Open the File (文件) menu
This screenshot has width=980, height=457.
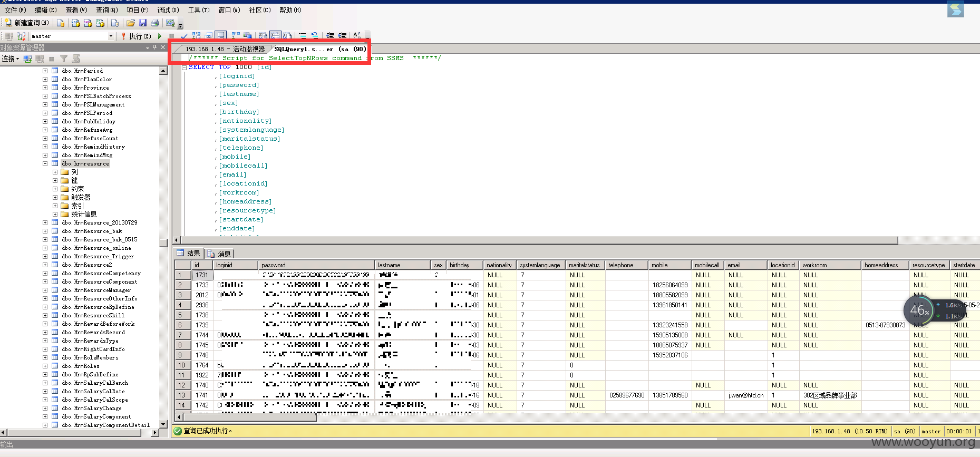(15, 10)
